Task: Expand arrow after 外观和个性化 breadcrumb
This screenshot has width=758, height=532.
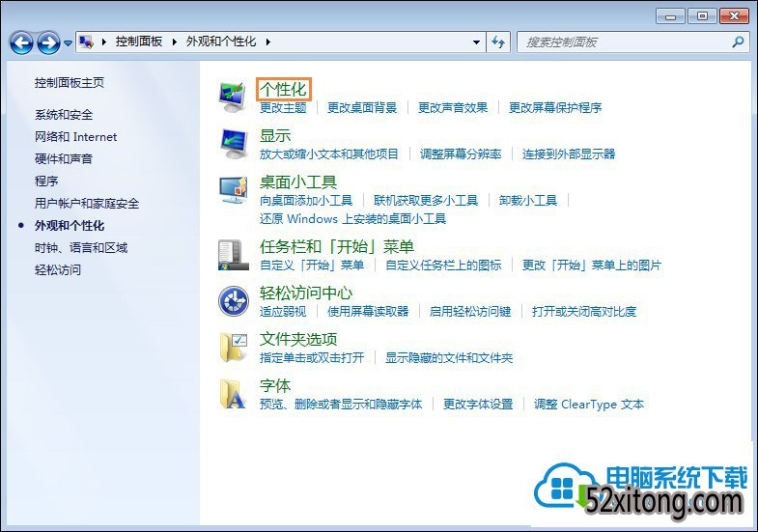Action: pos(267,42)
